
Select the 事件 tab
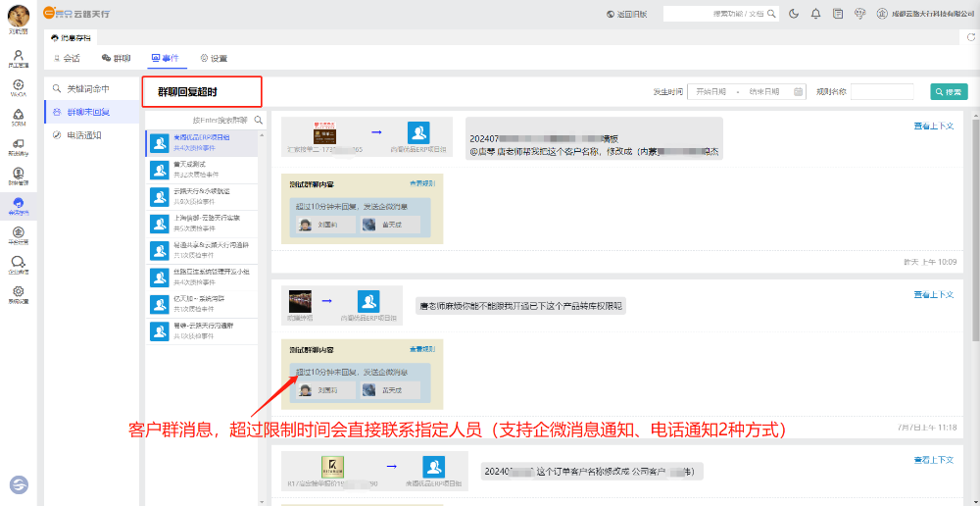[165, 58]
